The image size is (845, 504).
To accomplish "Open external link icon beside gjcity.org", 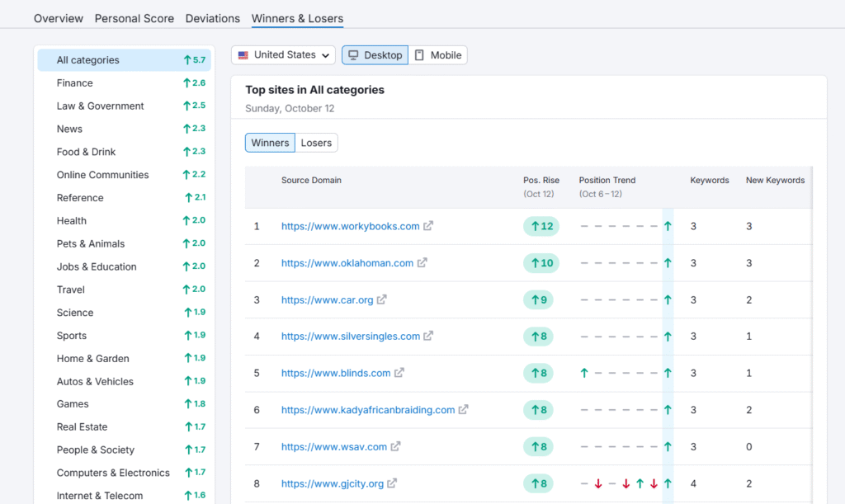I will tap(392, 483).
